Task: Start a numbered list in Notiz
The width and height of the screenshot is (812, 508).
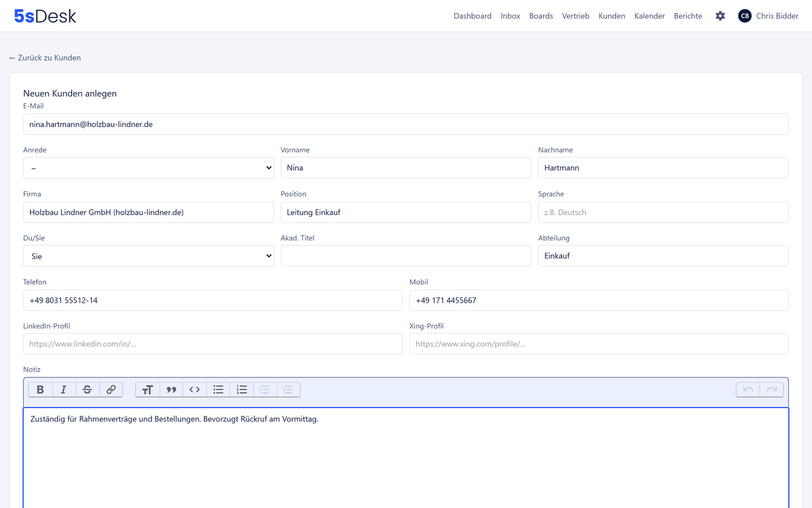Action: [x=242, y=389]
